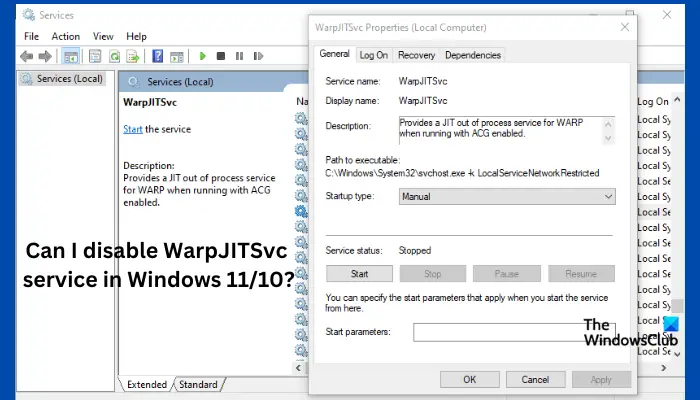Click the services list scroll-down arrow
The image size is (700, 400).
[678, 354]
